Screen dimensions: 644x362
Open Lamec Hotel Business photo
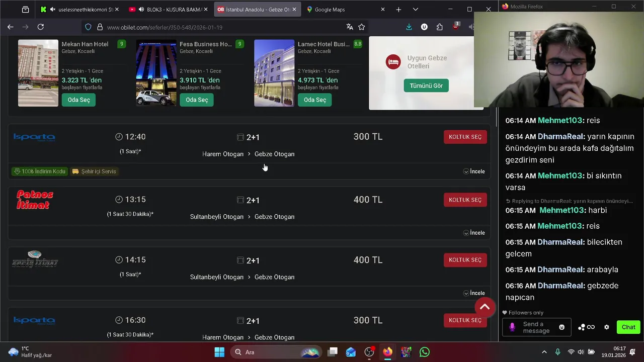[274, 73]
